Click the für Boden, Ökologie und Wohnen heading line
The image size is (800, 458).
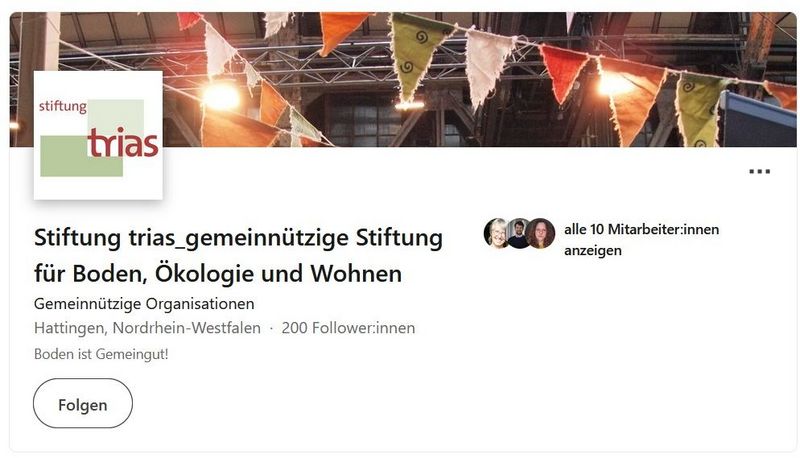tap(218, 274)
